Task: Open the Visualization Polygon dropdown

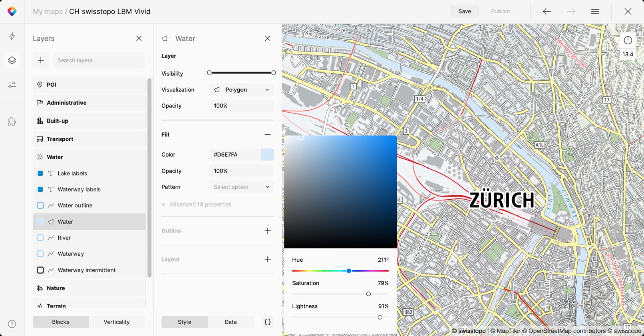Action: (x=241, y=90)
